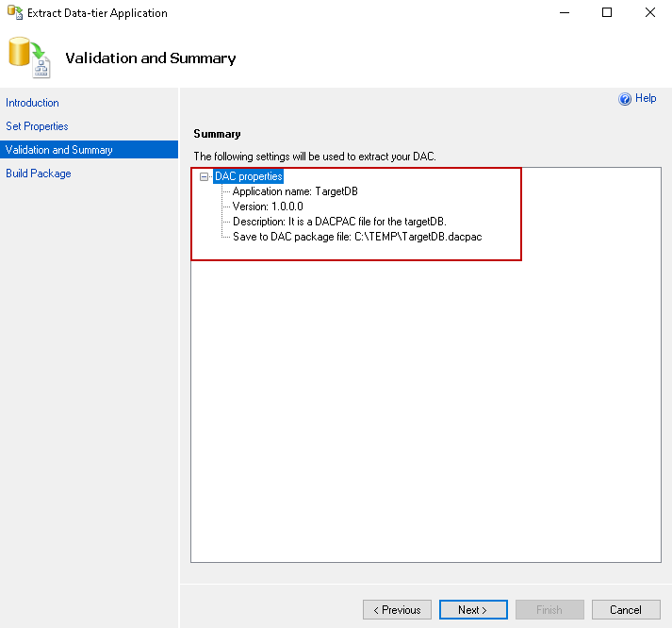Select the Validation and Summary step

(59, 150)
